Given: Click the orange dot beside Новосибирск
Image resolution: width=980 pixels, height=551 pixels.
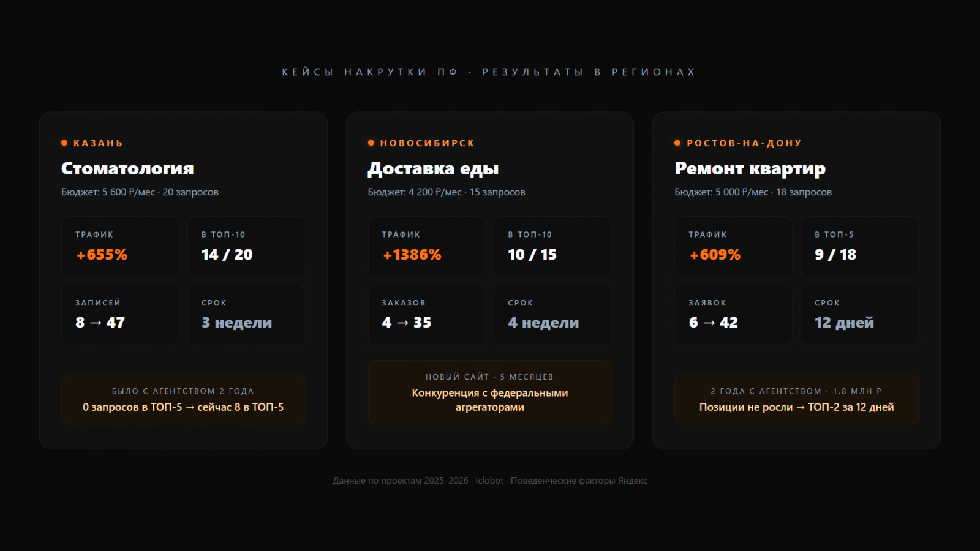Looking at the screenshot, I should click(x=371, y=143).
